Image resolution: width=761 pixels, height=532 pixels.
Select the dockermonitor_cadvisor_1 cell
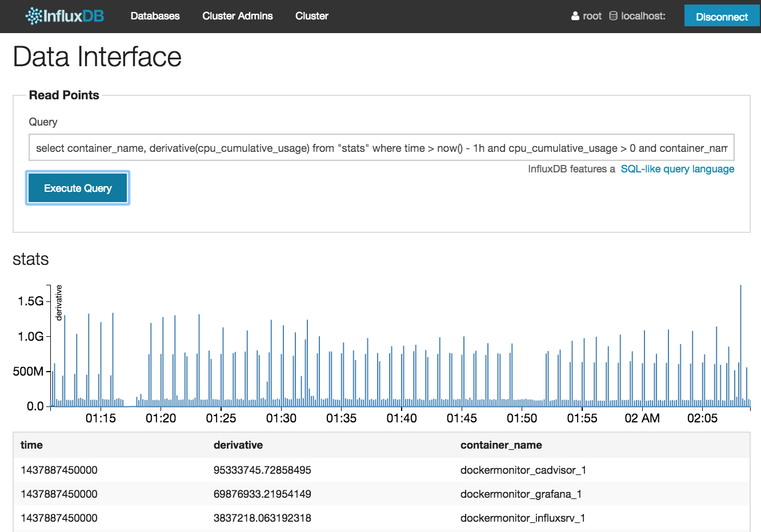(523, 470)
